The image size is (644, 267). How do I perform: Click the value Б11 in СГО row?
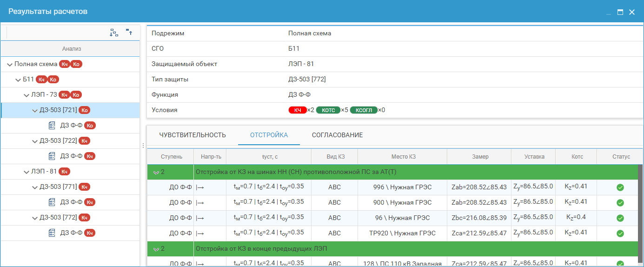click(x=294, y=49)
